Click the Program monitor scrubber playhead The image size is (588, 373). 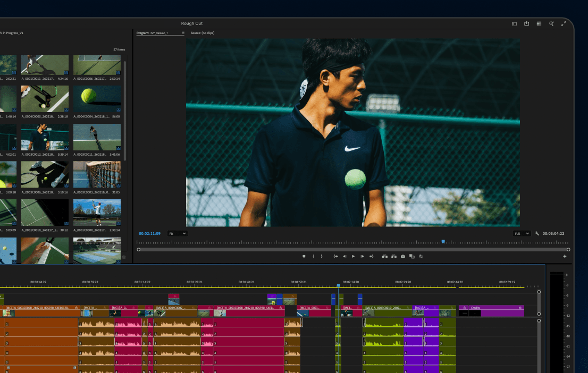(x=443, y=242)
